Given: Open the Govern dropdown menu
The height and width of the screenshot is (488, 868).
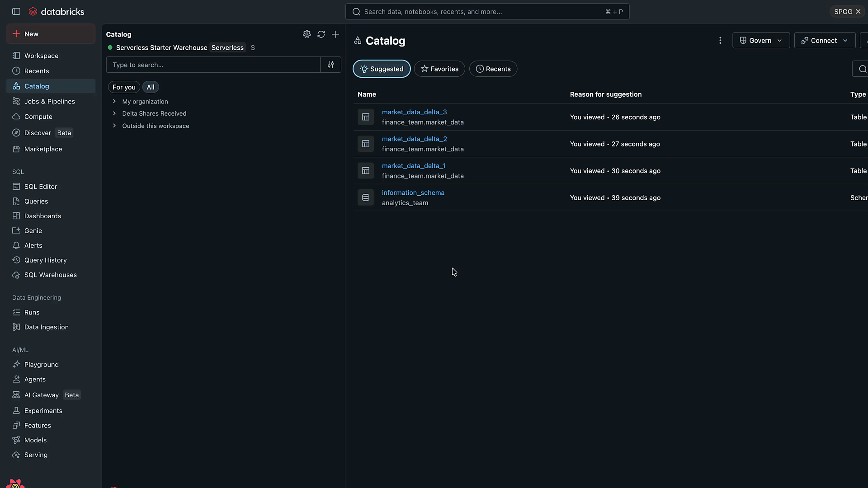Looking at the screenshot, I should (761, 40).
